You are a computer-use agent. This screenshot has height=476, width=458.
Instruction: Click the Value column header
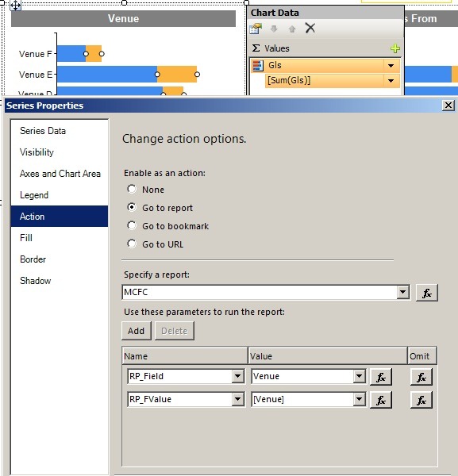(327, 355)
